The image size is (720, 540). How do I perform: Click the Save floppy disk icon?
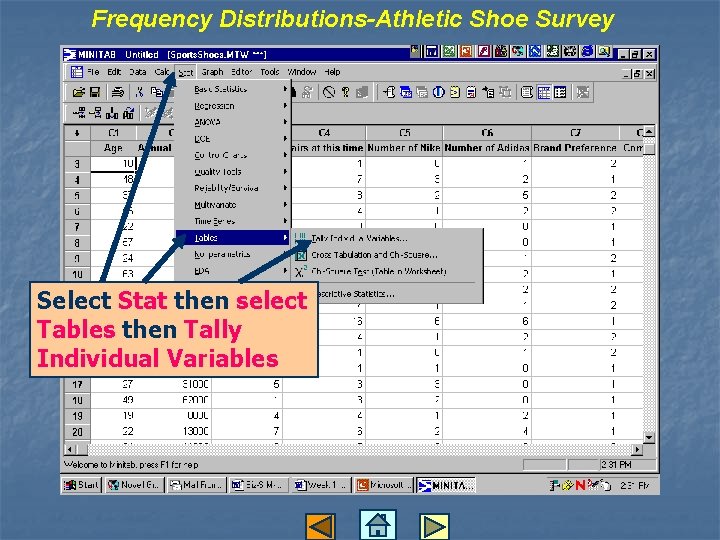pyautogui.click(x=95, y=93)
